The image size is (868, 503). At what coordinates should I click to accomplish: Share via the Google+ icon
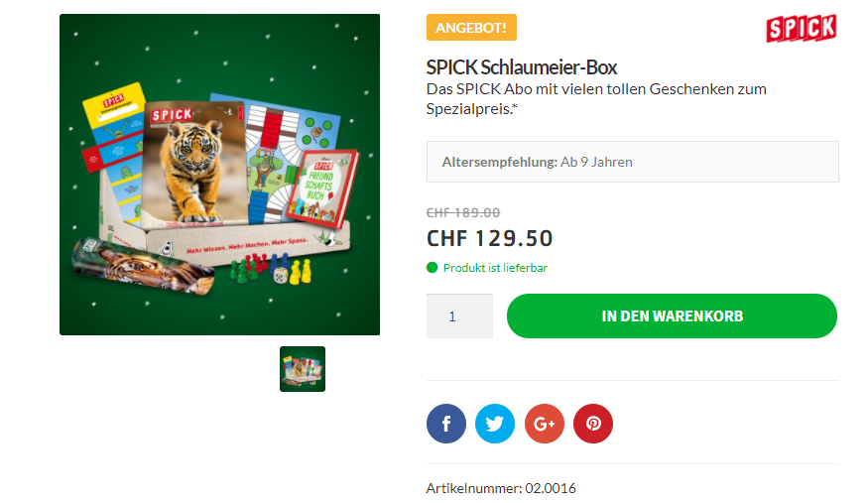(545, 424)
